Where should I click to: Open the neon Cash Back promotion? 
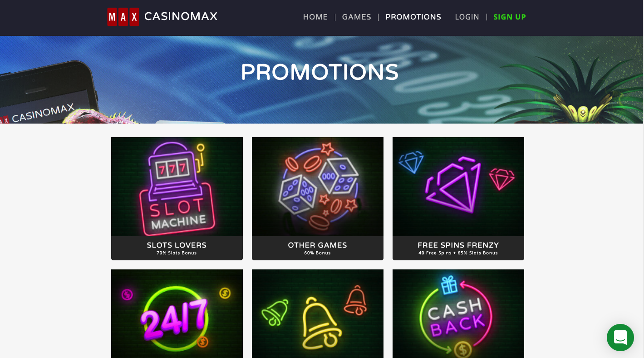458,313
